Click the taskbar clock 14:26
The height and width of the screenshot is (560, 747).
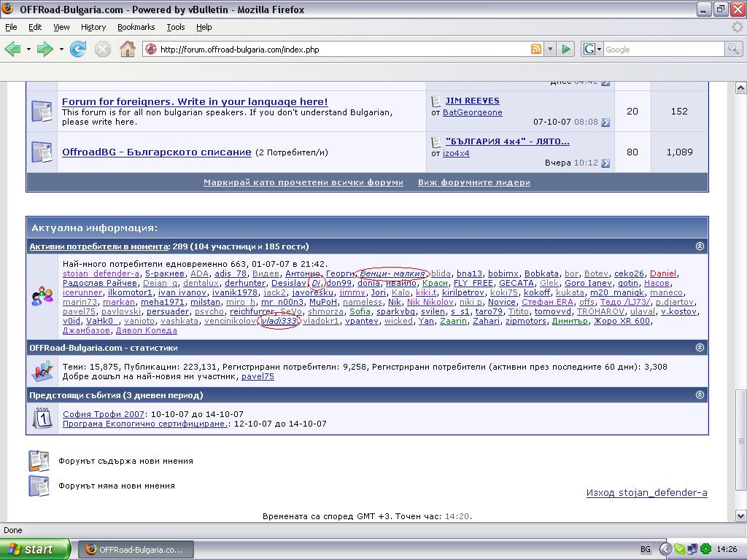click(x=727, y=549)
